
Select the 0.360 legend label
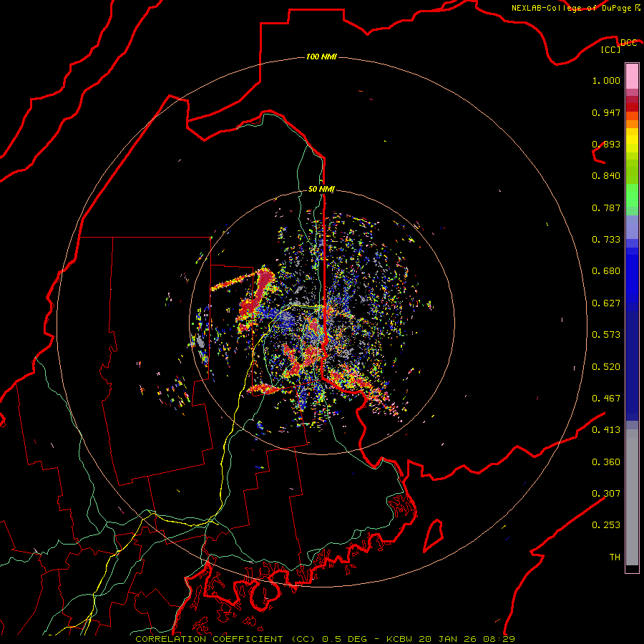(606, 462)
